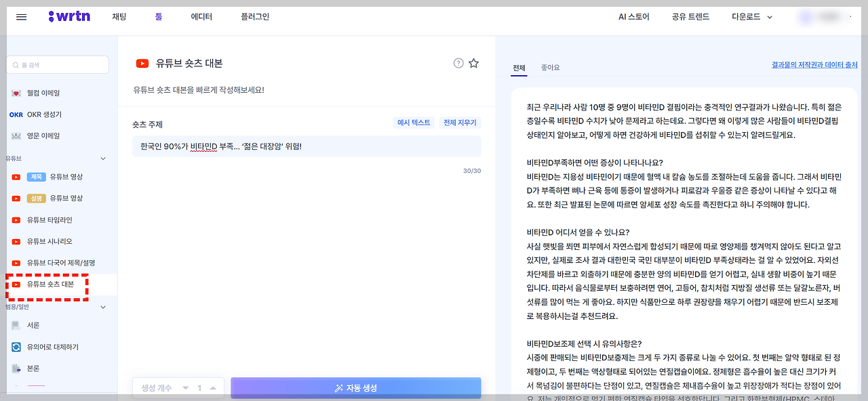Screen dimensions: 868x401
Task: Select the 유튜브 타임라인 tool
Action: pyautogui.click(x=51, y=219)
